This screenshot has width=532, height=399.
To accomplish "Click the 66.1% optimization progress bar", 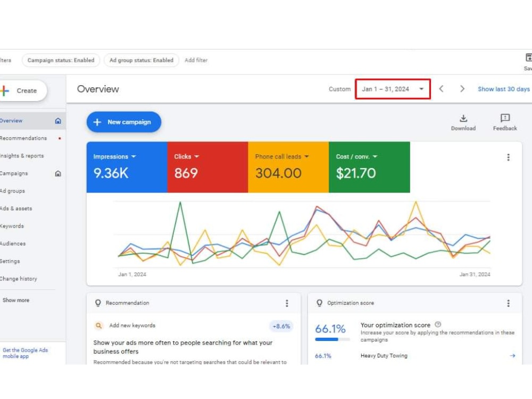I will point(332,339).
